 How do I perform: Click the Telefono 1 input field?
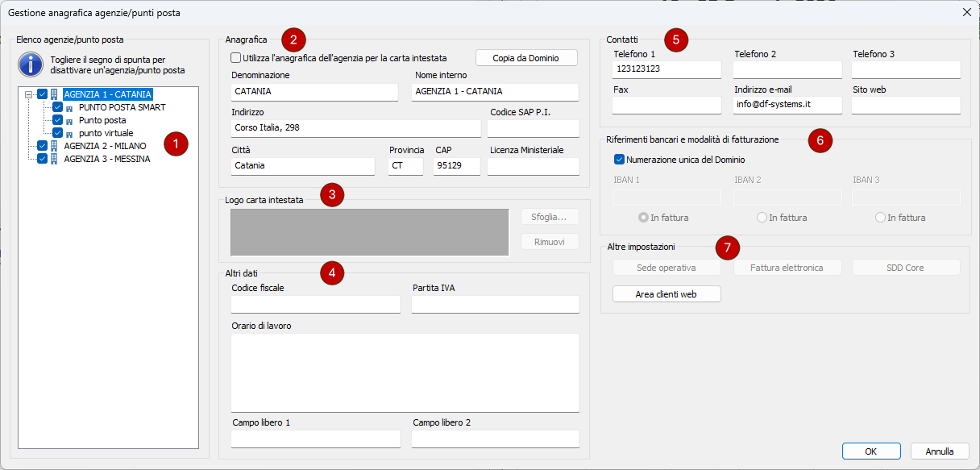[x=666, y=69]
